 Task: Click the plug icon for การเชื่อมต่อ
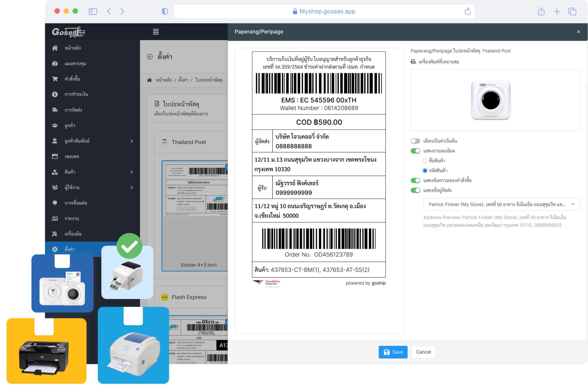pyautogui.click(x=55, y=203)
